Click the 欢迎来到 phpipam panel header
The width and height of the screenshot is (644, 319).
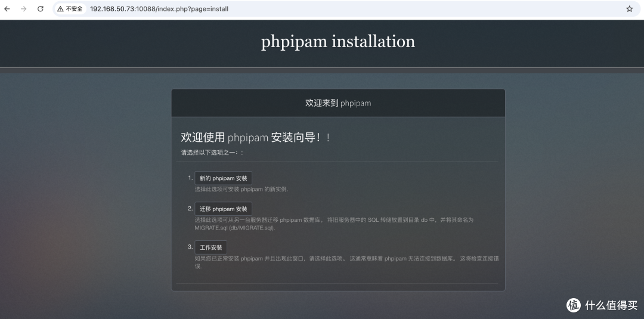pos(338,103)
